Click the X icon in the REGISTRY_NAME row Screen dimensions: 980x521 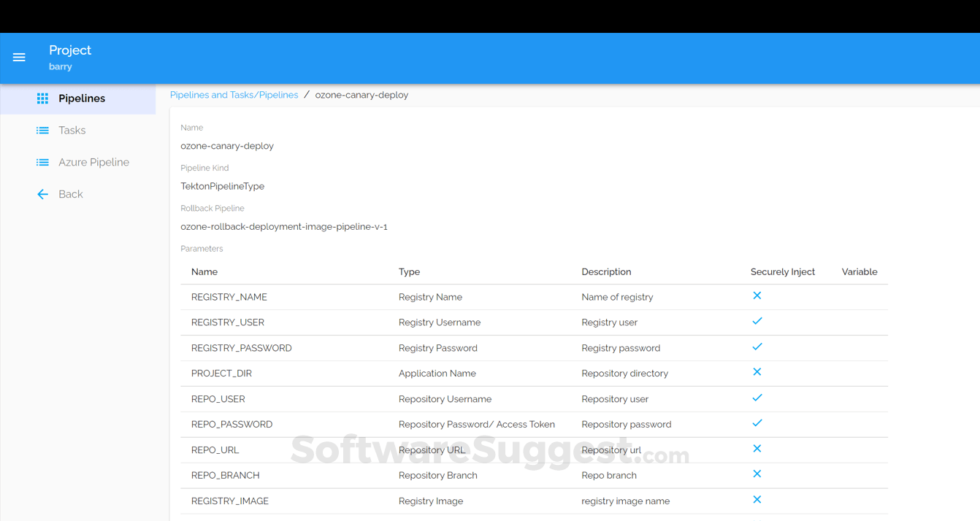pos(757,296)
